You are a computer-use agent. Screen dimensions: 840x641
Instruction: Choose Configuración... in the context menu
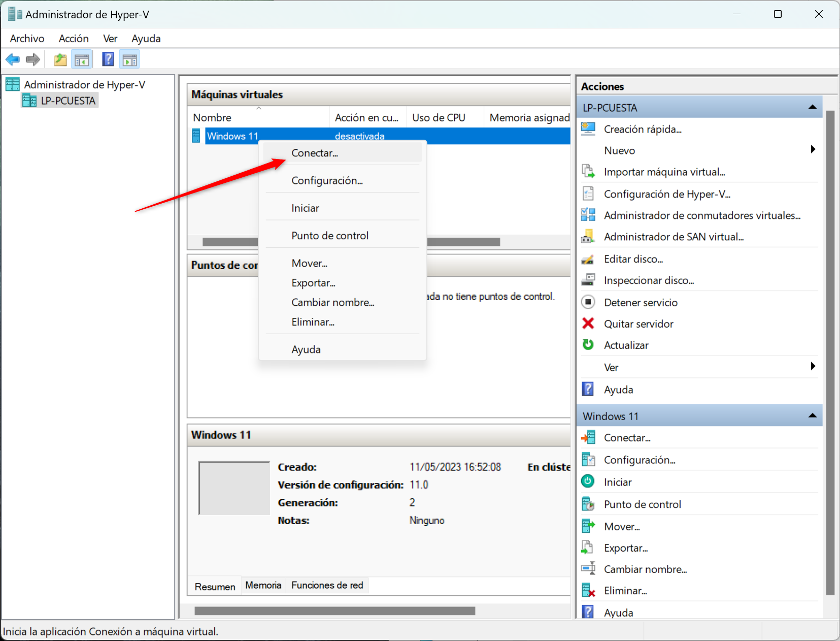(343, 180)
